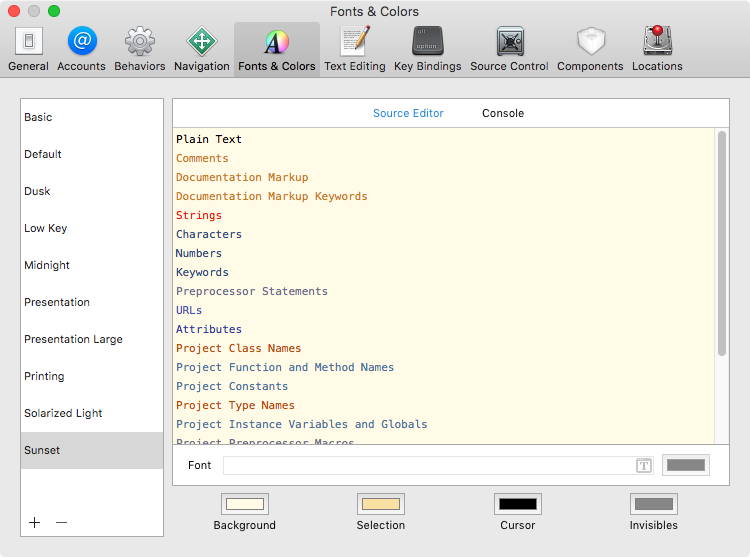Open the Behaviors preferences pane
The image size is (750, 557).
[x=140, y=49]
